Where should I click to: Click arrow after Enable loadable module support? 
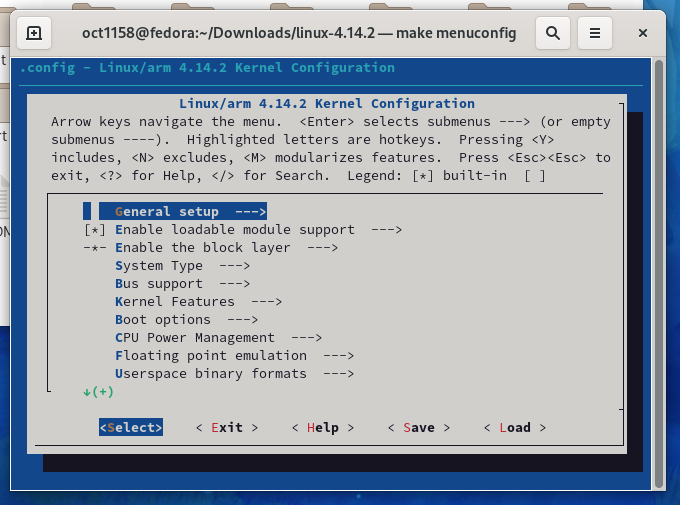(x=386, y=230)
